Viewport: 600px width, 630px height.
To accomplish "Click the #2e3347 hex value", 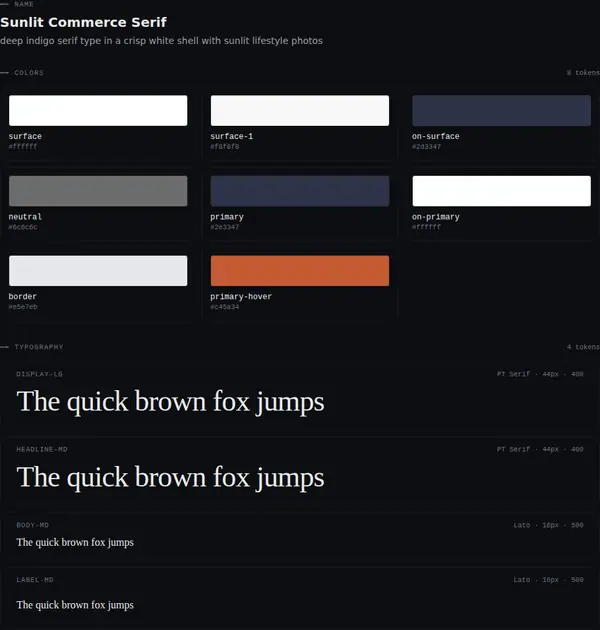I will (x=225, y=227).
